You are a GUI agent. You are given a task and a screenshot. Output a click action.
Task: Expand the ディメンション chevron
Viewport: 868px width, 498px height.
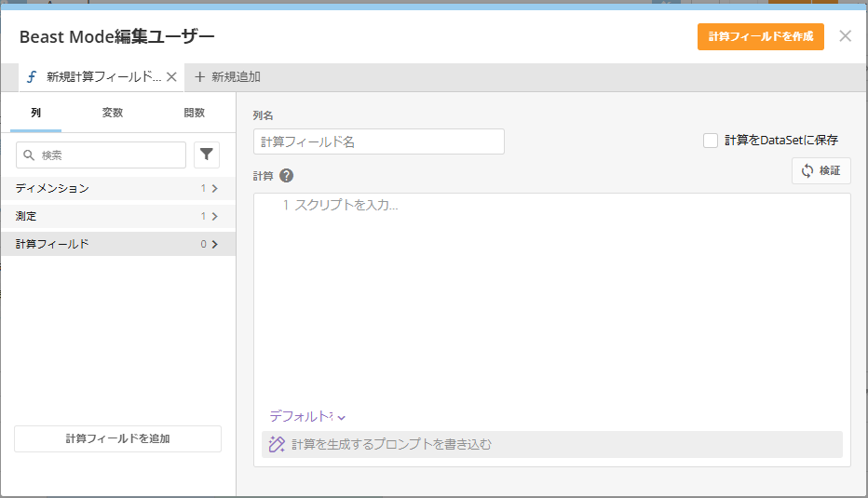coord(215,189)
